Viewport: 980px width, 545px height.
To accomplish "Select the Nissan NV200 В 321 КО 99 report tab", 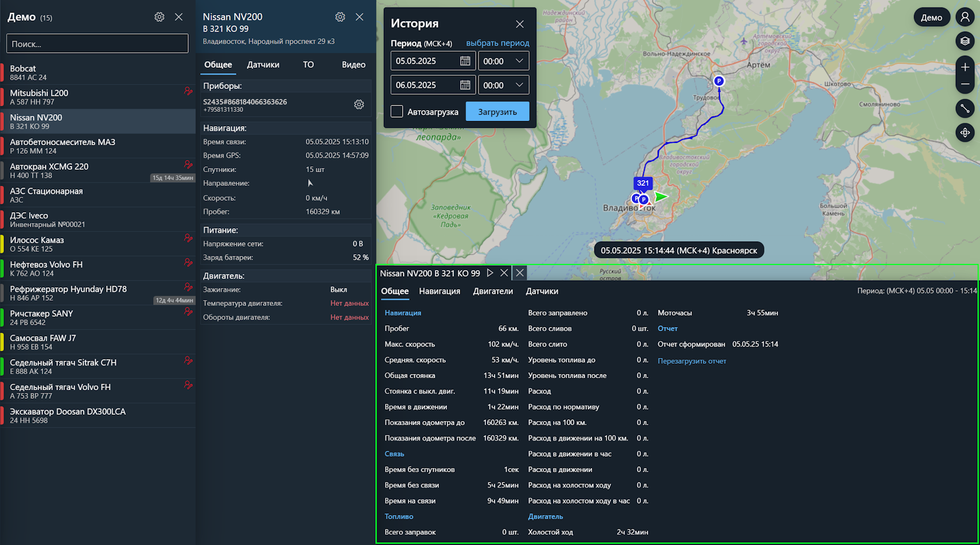I will pyautogui.click(x=430, y=273).
